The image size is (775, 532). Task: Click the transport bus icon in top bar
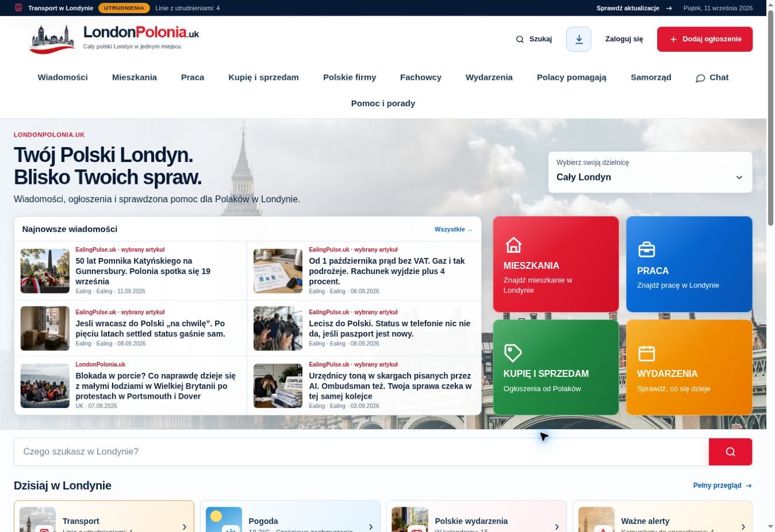[18, 8]
